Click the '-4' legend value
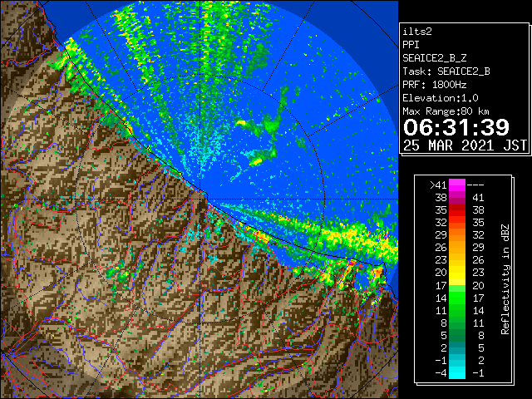The image size is (532, 399). [x=441, y=373]
